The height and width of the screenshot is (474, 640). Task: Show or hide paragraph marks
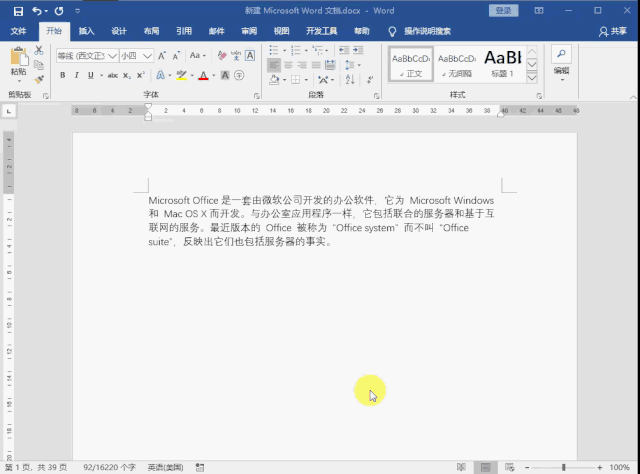coord(370,80)
